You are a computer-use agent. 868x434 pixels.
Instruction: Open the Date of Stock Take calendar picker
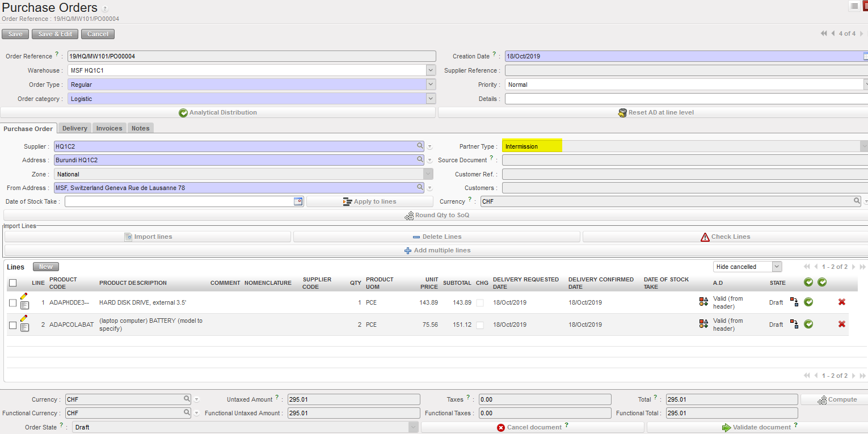click(298, 201)
